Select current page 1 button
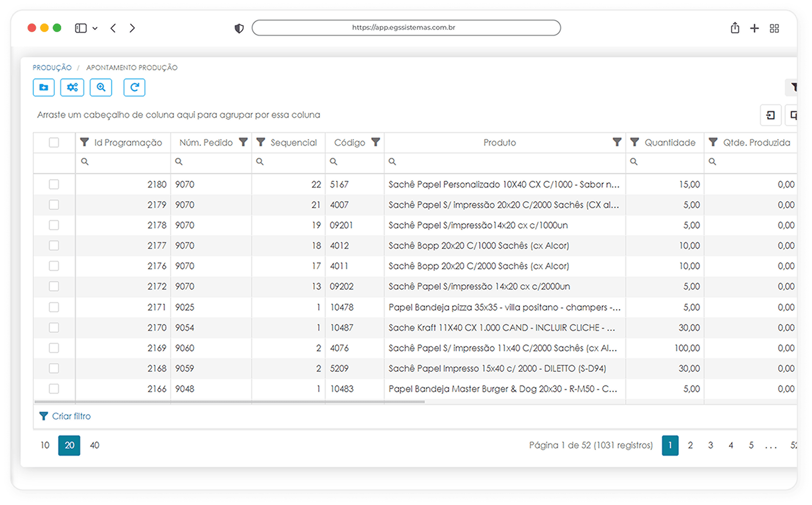The image size is (812, 505). point(670,445)
